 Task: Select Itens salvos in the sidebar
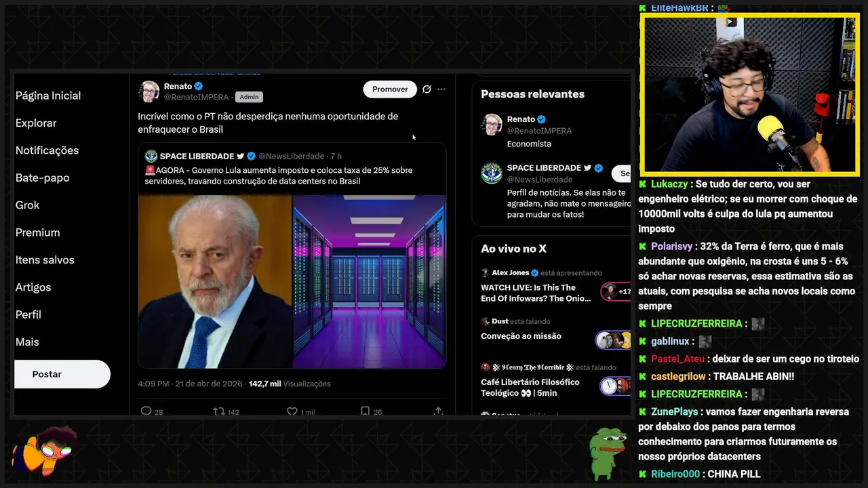click(x=45, y=260)
